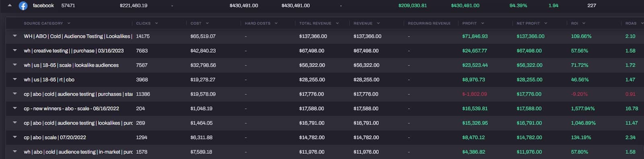Click the Recurring Revenue column header
Screen dimensions: 644x159
(x=429, y=23)
